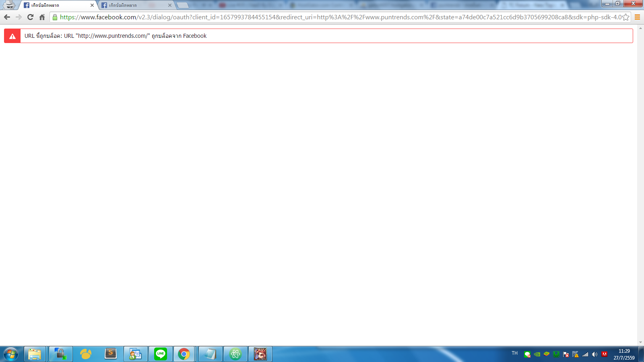The width and height of the screenshot is (644, 362).
Task: Minimize the Chrome window
Action: click(x=608, y=4)
